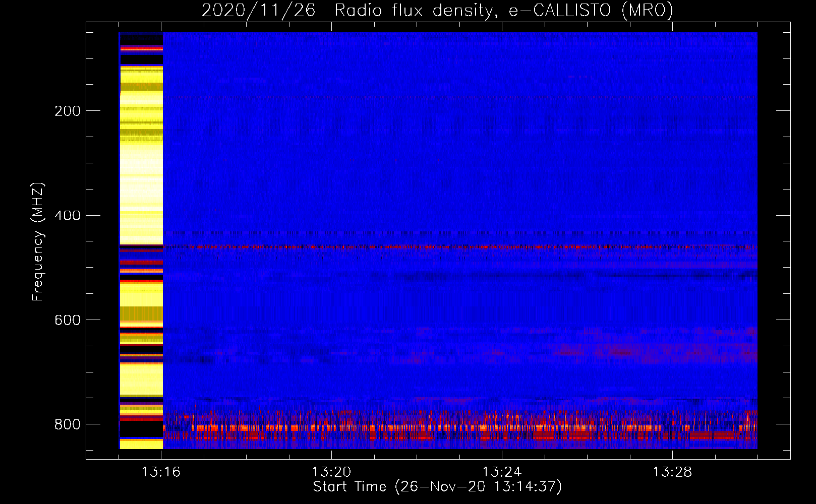Click the plot title "2020/11/26 Radio flux density, e-CALLISTO (MRO)"
This screenshot has width=816, height=504.
click(437, 10)
